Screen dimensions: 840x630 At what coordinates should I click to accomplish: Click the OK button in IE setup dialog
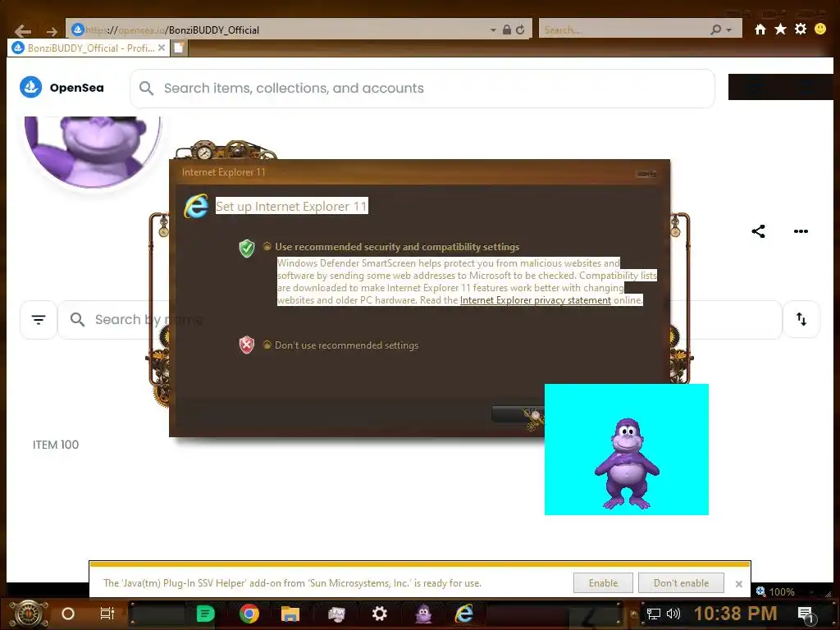pyautogui.click(x=518, y=414)
